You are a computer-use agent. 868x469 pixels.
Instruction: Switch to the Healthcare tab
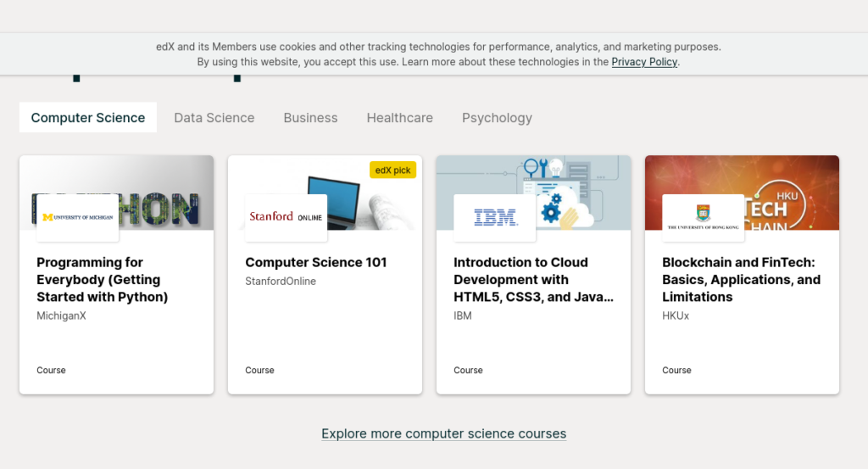pos(400,117)
